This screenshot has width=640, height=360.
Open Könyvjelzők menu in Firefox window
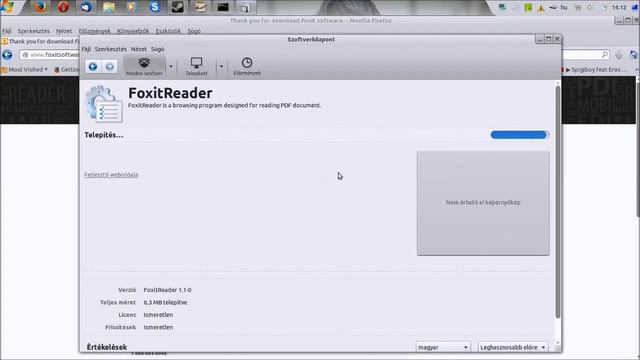[133, 31]
